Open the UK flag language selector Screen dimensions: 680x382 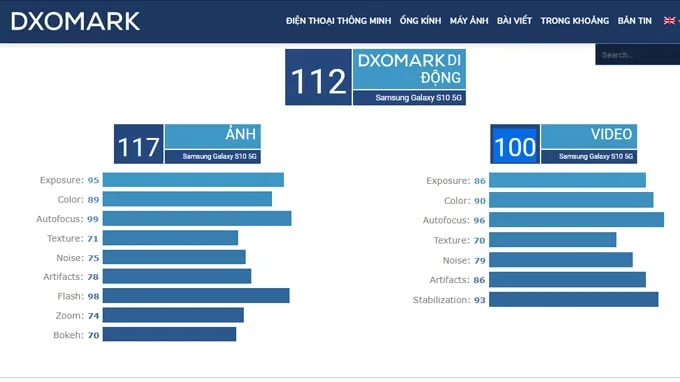coord(670,20)
